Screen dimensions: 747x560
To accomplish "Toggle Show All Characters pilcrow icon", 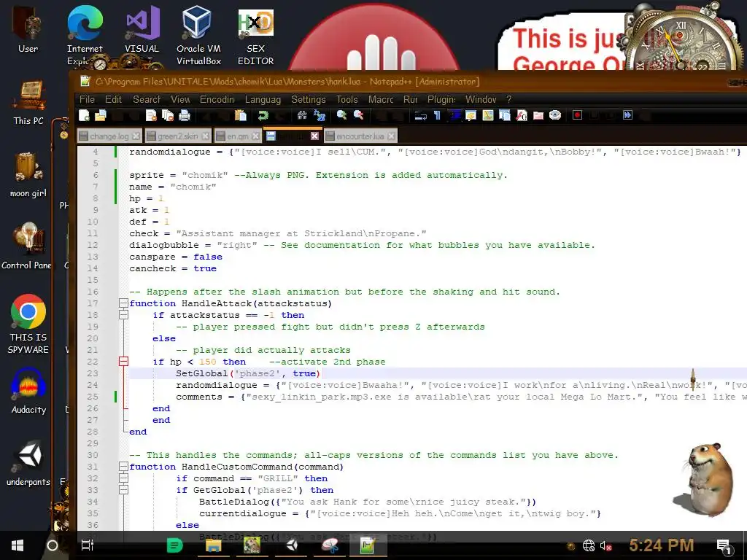I will (437, 115).
